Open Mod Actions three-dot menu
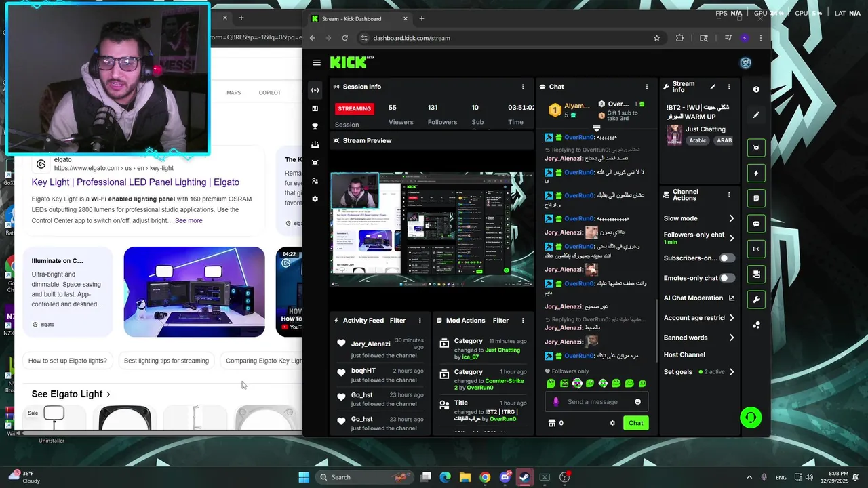Viewport: 868px width, 488px height. [x=523, y=321]
